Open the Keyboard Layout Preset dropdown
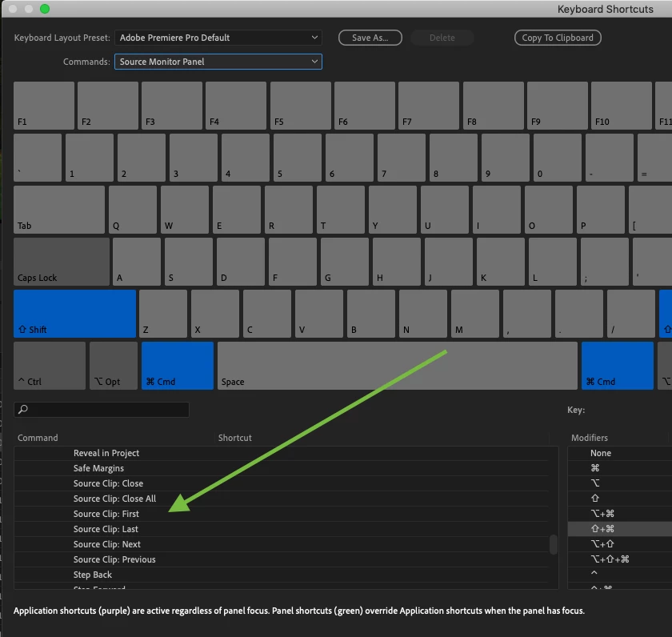Screen dimensions: 672x637 (x=218, y=38)
